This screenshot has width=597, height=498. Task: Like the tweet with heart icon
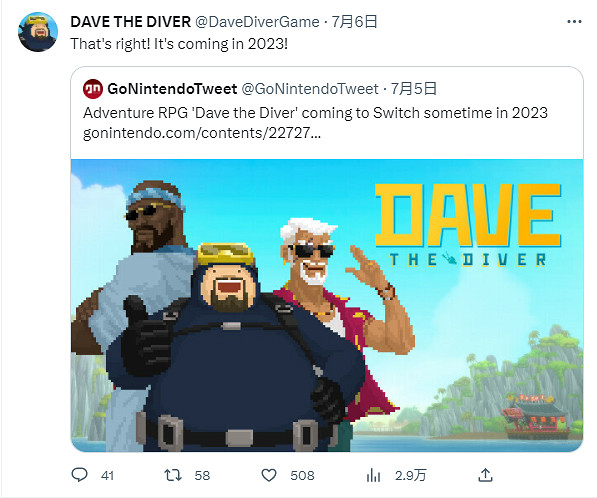click(x=269, y=475)
